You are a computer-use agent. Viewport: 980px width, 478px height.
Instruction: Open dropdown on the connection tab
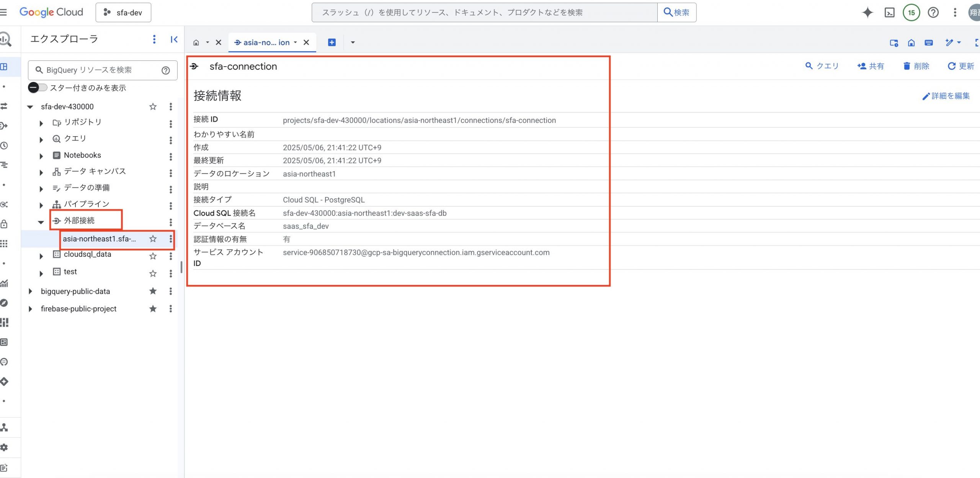(296, 42)
